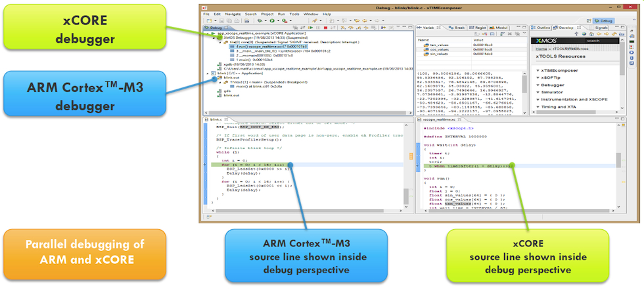The height and width of the screenshot is (289, 644).
Task: Click External Tools run icon with red toolbox
Action: 284,21
